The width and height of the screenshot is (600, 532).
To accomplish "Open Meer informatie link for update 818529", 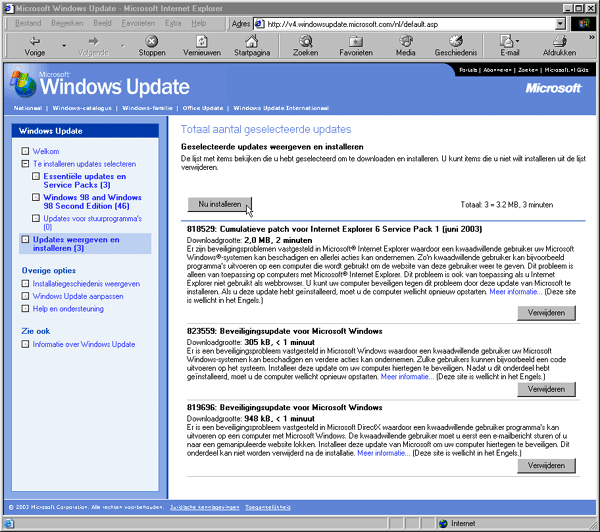I will pyautogui.click(x=515, y=292).
